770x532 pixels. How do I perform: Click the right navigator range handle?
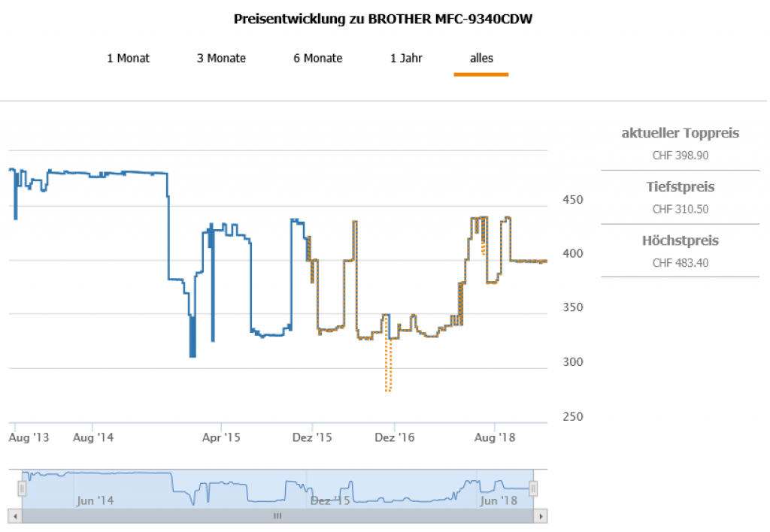pyautogui.click(x=533, y=489)
